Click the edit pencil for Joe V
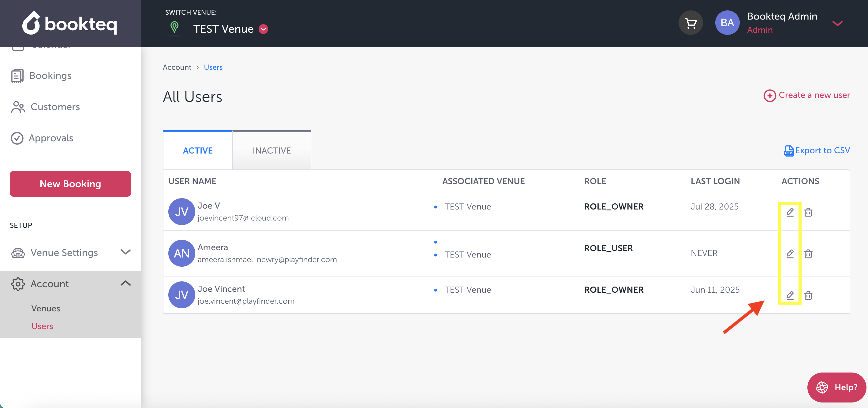Viewport: 868px width, 408px height. (790, 212)
